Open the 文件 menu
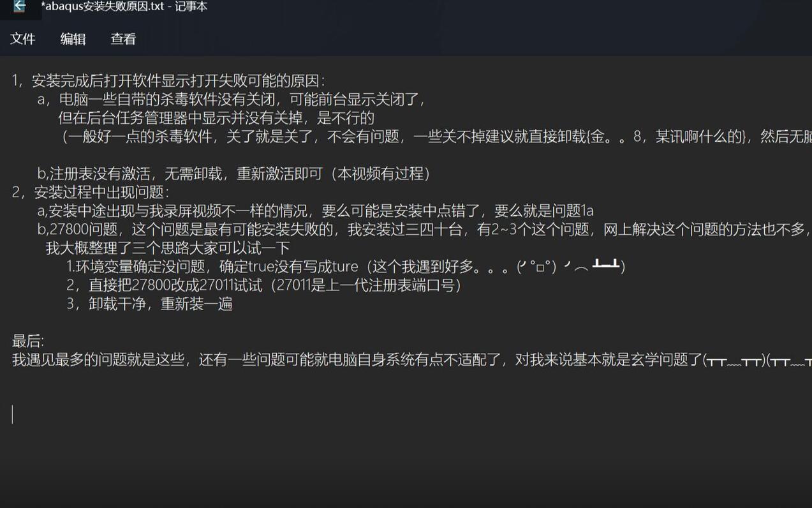This screenshot has width=812, height=508. pos(23,39)
